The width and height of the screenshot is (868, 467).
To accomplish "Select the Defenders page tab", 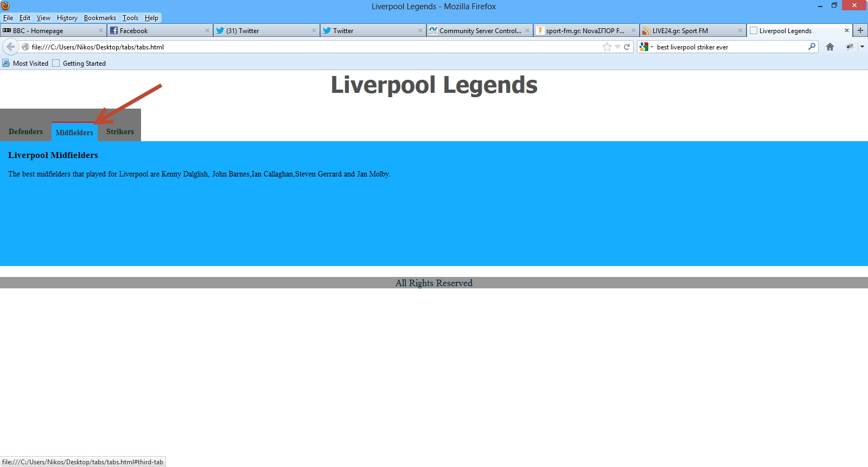I will pyautogui.click(x=25, y=131).
